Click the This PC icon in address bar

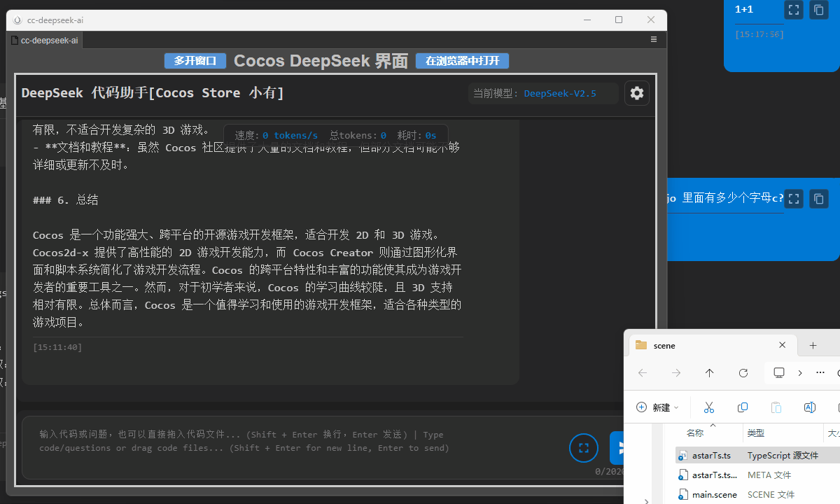pos(778,373)
